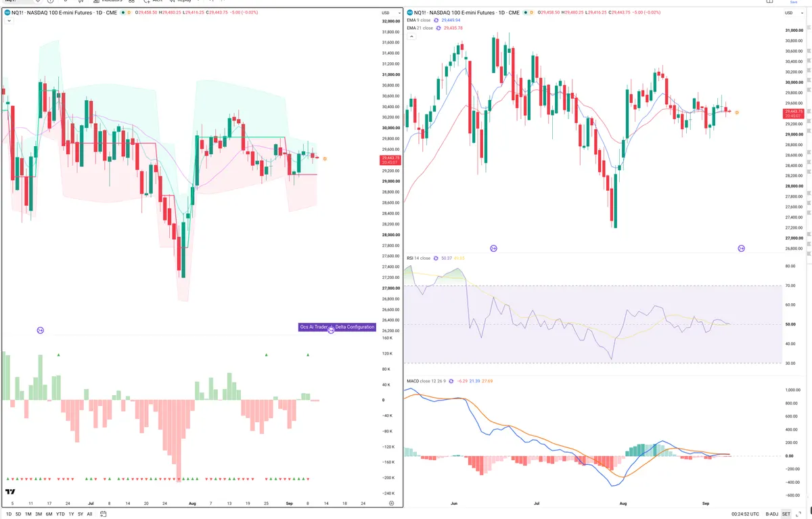Click the orange D marker beside left chart's last candle
Viewport: 812px width, 519px height.
(325, 159)
